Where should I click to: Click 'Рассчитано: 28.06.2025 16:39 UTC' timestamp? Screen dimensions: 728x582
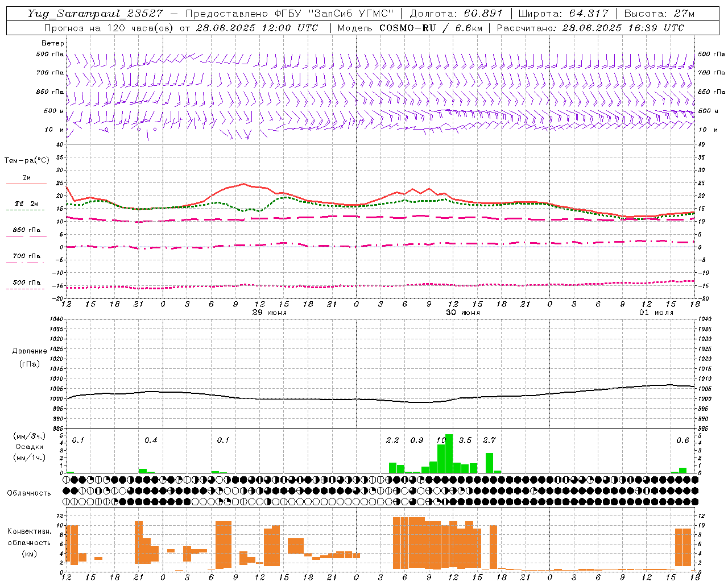click(x=590, y=28)
